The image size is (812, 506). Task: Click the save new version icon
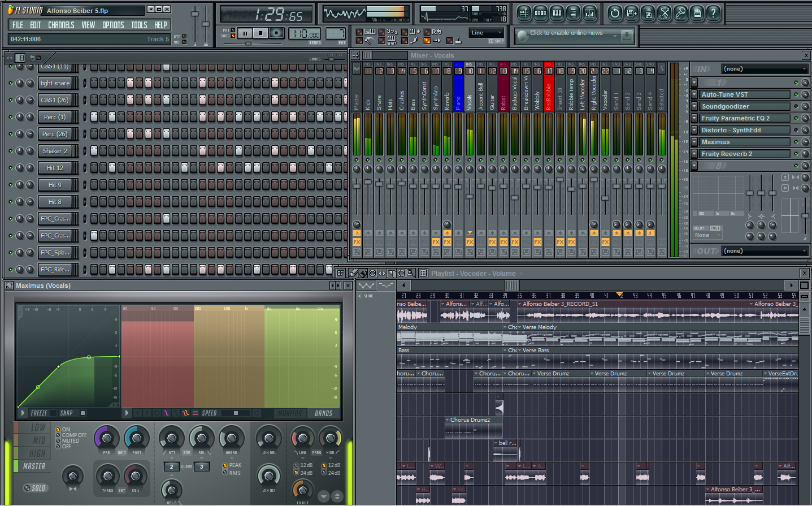coord(632,13)
